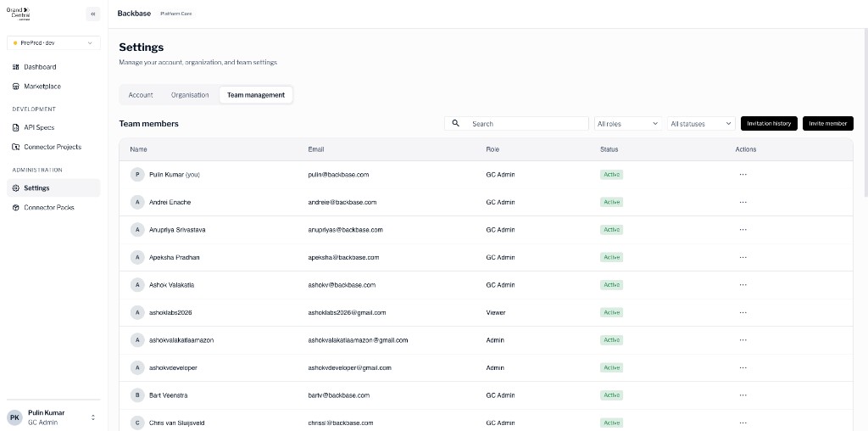
Task: Click the Invite member button
Action: pyautogui.click(x=827, y=124)
